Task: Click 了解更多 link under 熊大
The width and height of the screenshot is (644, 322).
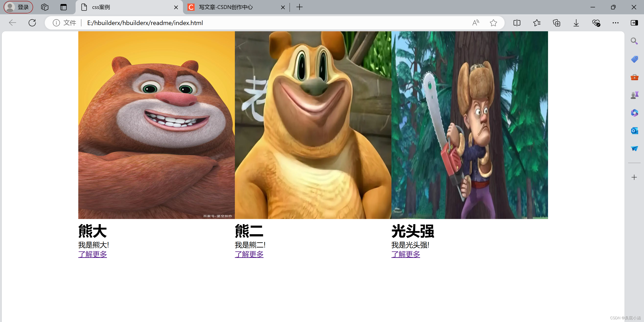Action: [93, 254]
